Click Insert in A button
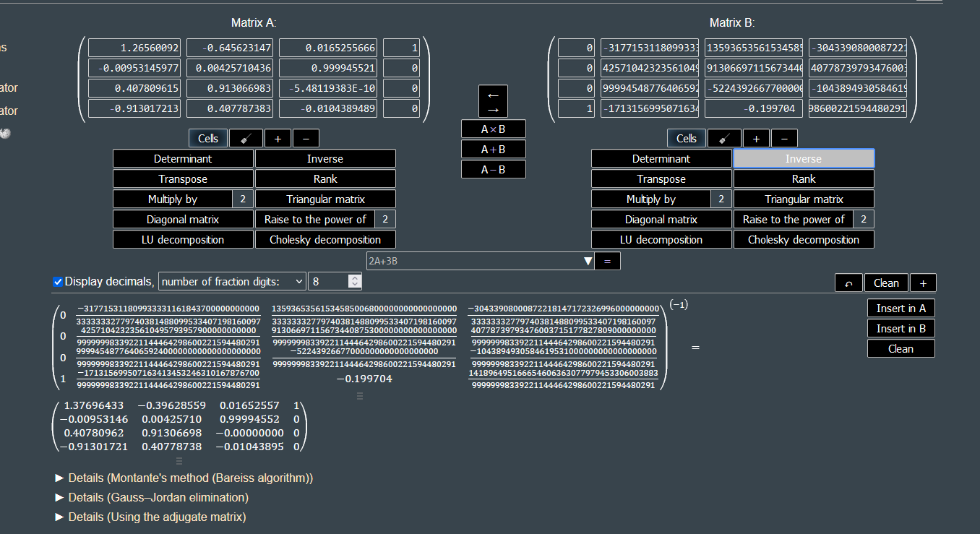980x534 pixels. [x=901, y=309]
